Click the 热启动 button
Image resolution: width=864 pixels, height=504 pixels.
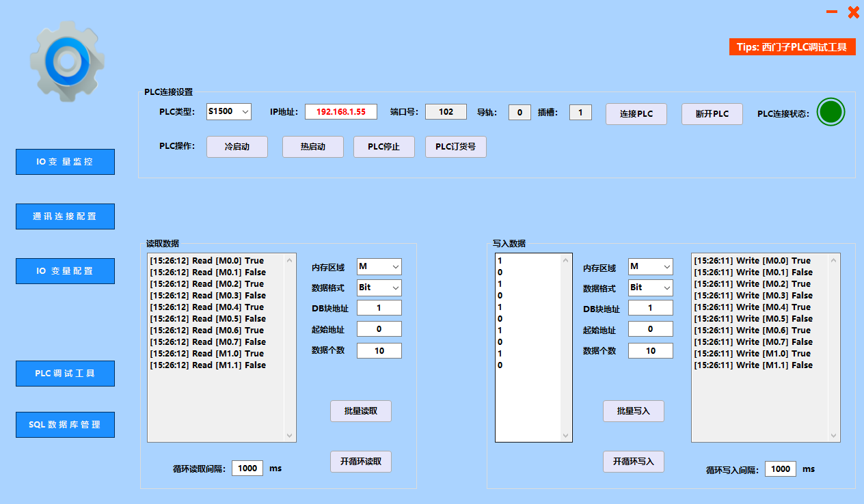[313, 147]
